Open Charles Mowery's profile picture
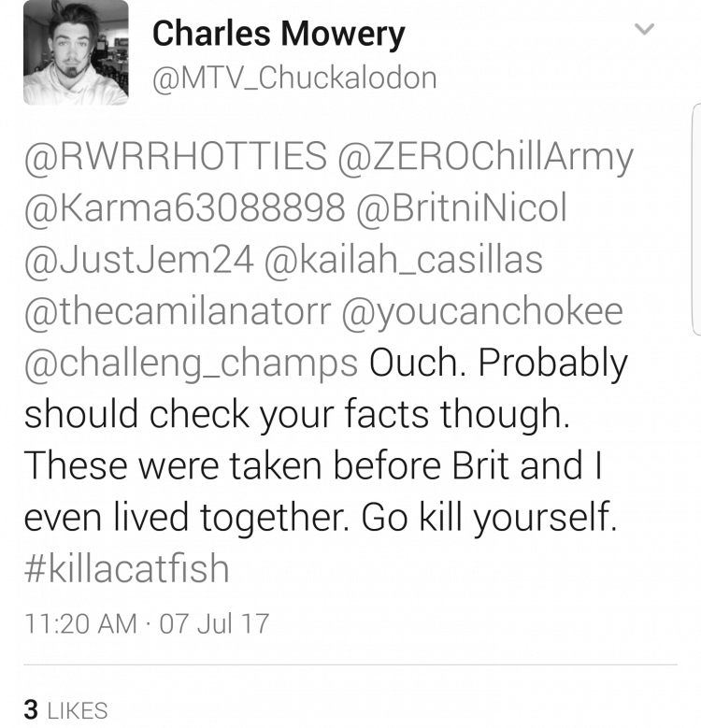Image resolution: width=701 pixels, height=728 pixels. tap(76, 52)
